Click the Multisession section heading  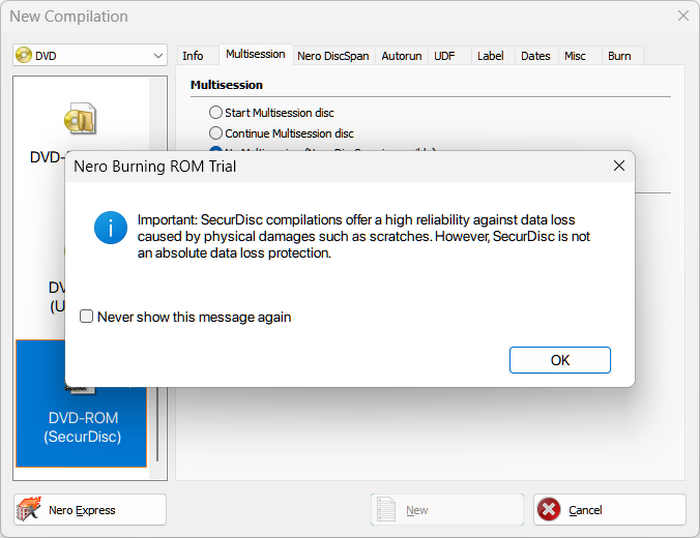pyautogui.click(x=226, y=85)
